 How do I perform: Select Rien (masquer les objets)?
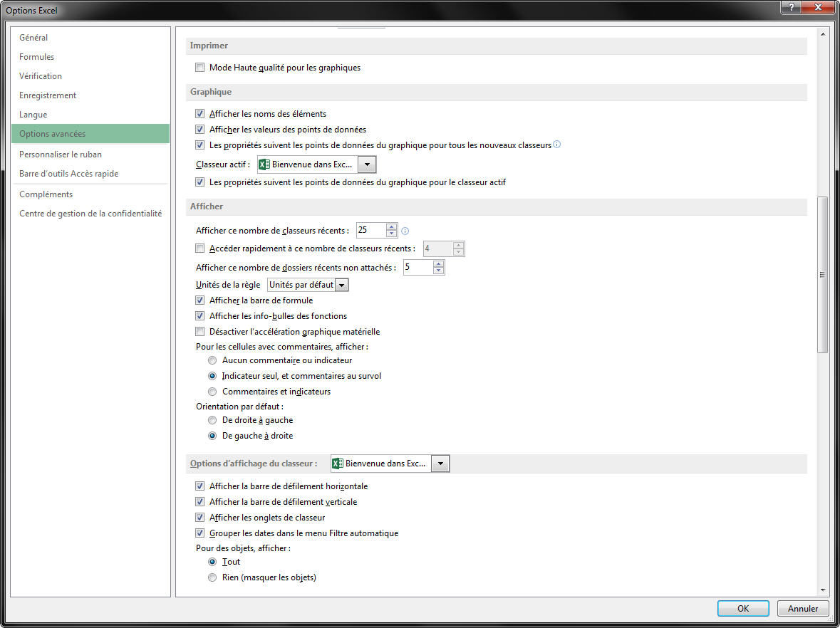(213, 577)
